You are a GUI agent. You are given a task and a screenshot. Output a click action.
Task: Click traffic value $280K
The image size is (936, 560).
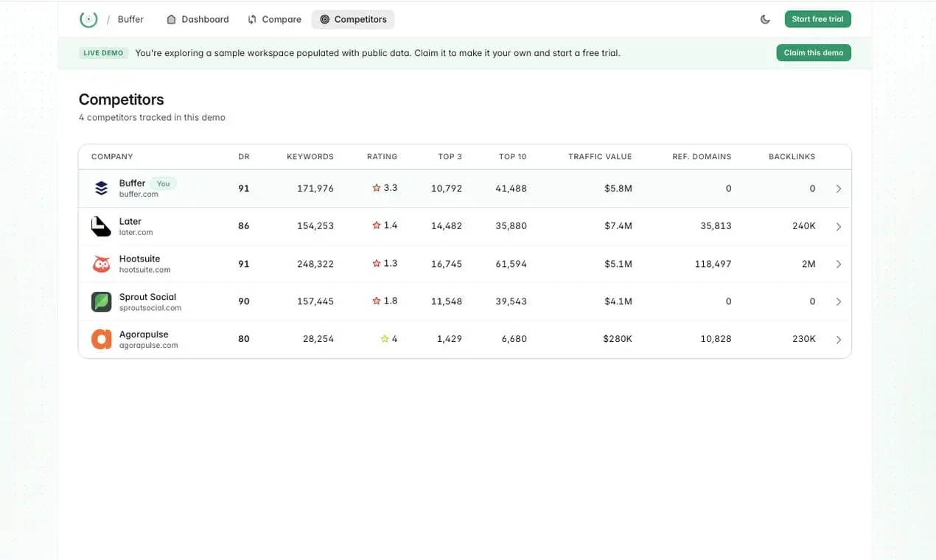[x=618, y=339]
